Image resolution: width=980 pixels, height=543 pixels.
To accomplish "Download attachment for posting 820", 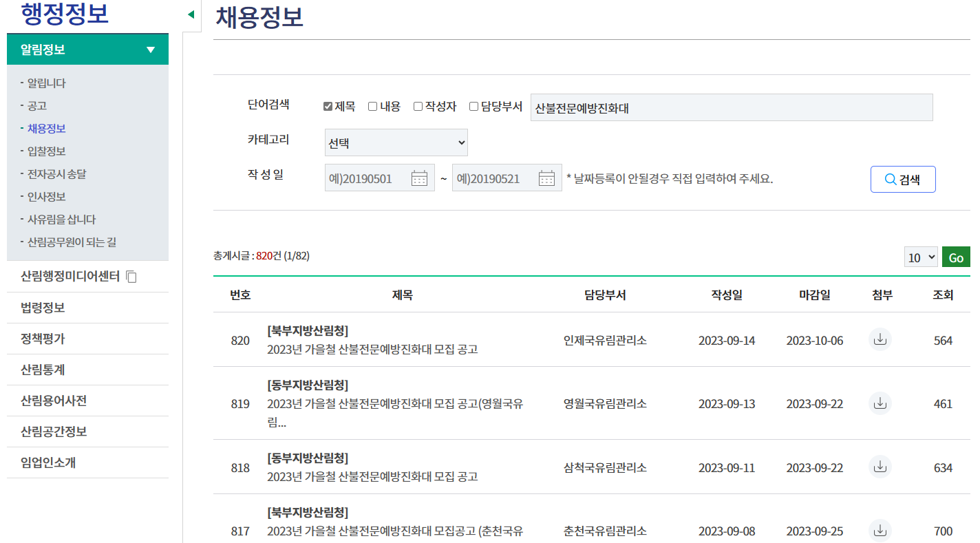I will [x=880, y=340].
